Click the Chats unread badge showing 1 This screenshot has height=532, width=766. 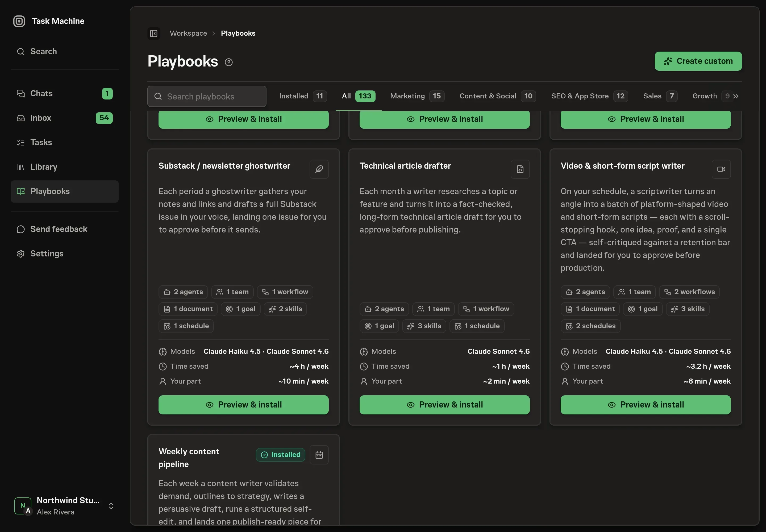coord(107,93)
